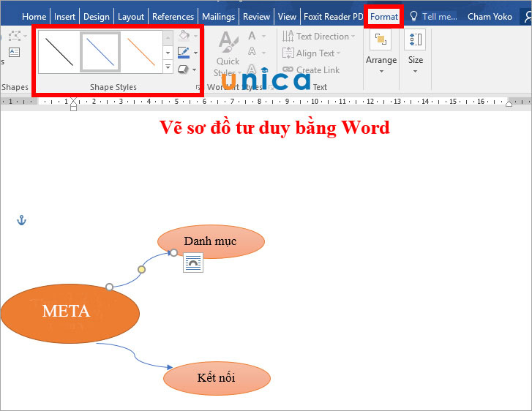Select the Danh mục ellipse shape
Image resolution: width=532 pixels, height=411 pixels.
(211, 242)
